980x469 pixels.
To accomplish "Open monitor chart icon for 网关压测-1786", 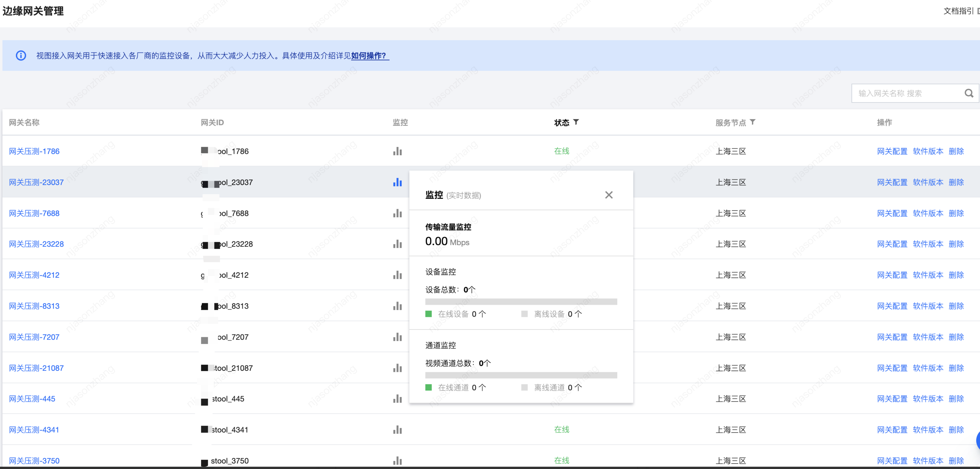I will (397, 152).
